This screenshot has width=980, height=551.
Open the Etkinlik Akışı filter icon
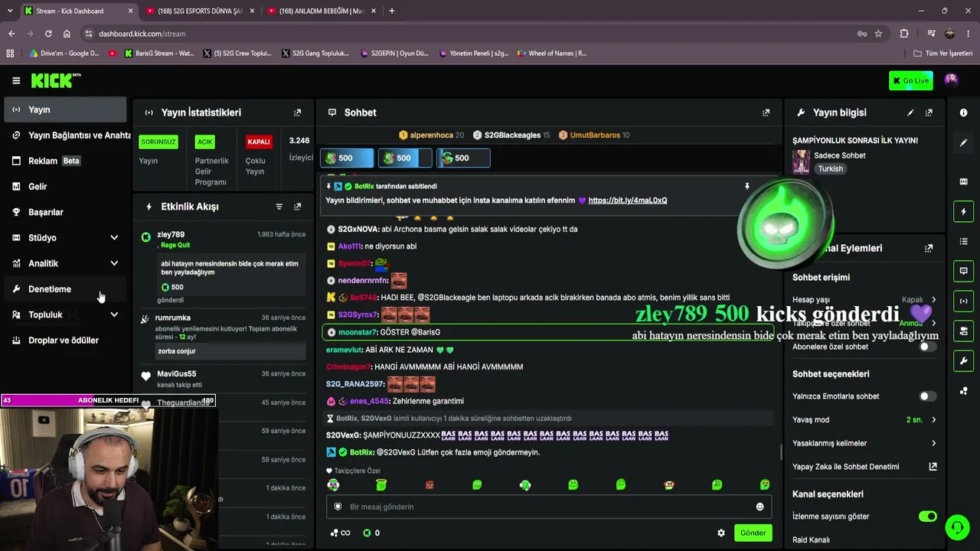click(x=279, y=207)
